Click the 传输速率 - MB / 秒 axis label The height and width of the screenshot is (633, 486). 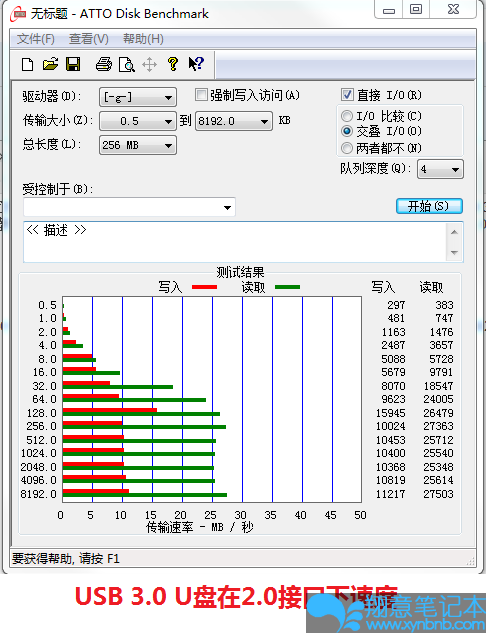(200, 527)
